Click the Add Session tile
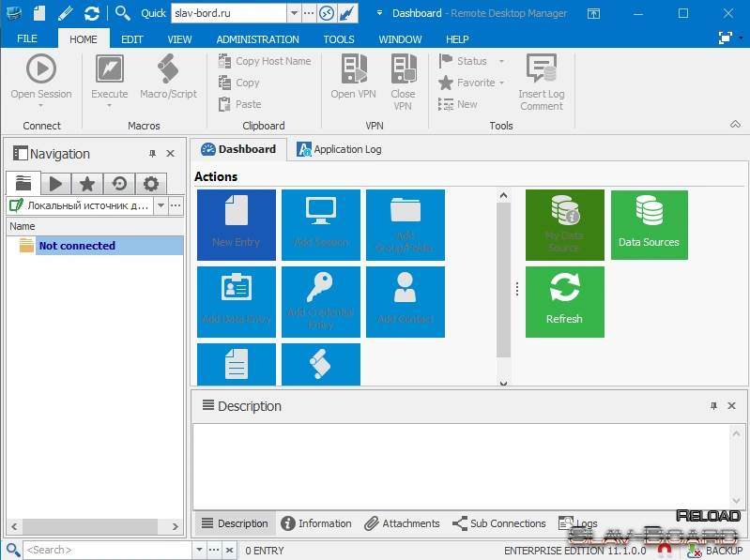The image size is (750, 560). 321,225
